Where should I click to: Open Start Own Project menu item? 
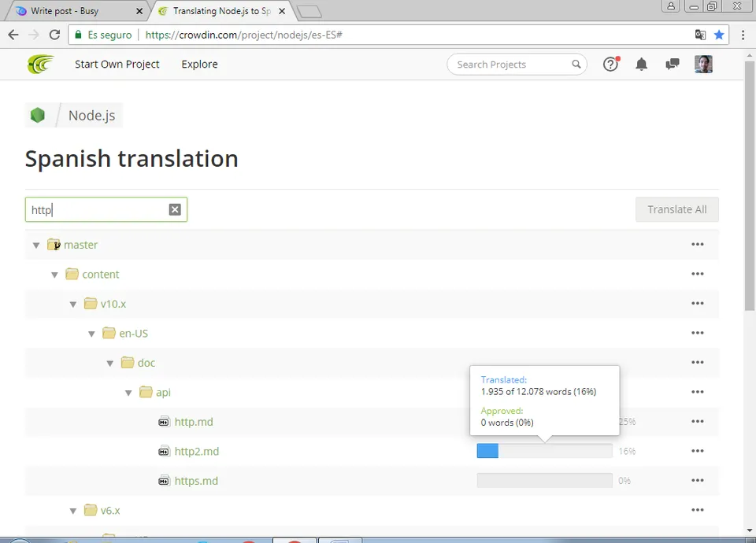pos(117,64)
